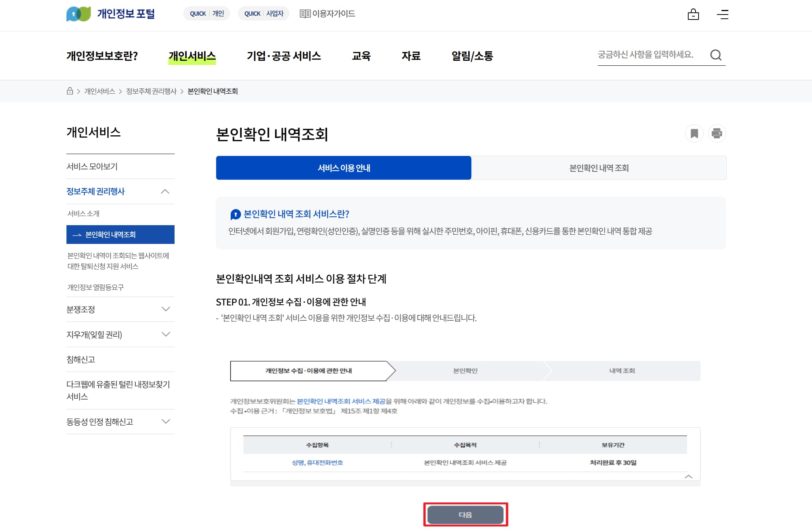Image resolution: width=812 pixels, height=531 pixels.
Task: Open the 성명, 휴대전화번호 link
Action: coord(318,463)
